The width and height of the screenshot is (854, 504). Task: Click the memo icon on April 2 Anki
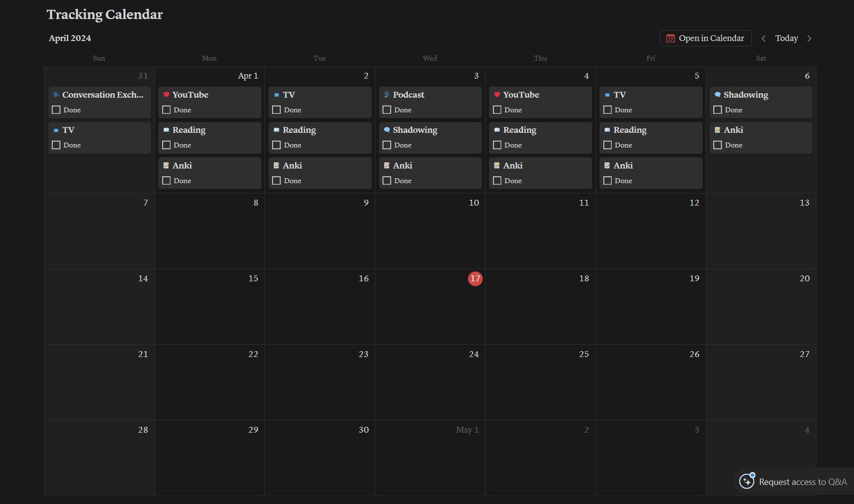(277, 166)
